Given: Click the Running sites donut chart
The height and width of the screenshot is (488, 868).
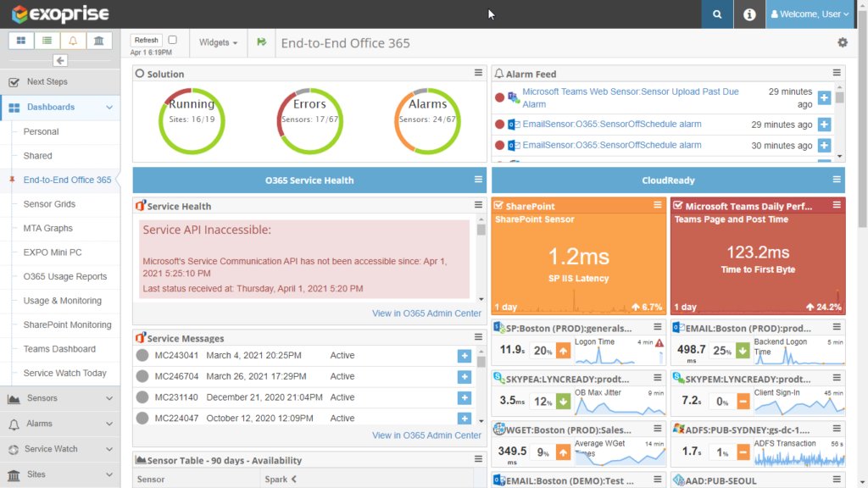Looking at the screenshot, I should coord(192,120).
